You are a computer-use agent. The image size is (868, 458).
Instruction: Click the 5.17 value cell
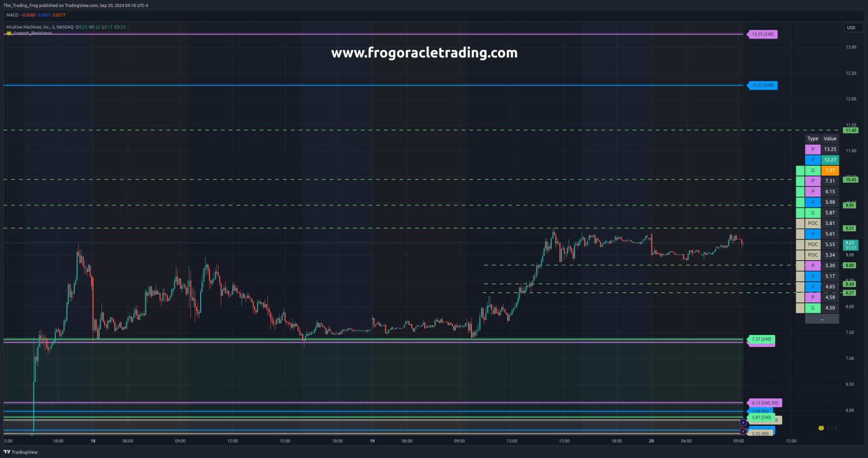pos(830,276)
